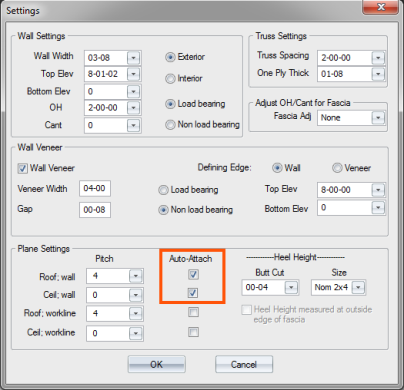Click the OH value 2-00-00
The height and width of the screenshot is (390, 404).
[102, 108]
